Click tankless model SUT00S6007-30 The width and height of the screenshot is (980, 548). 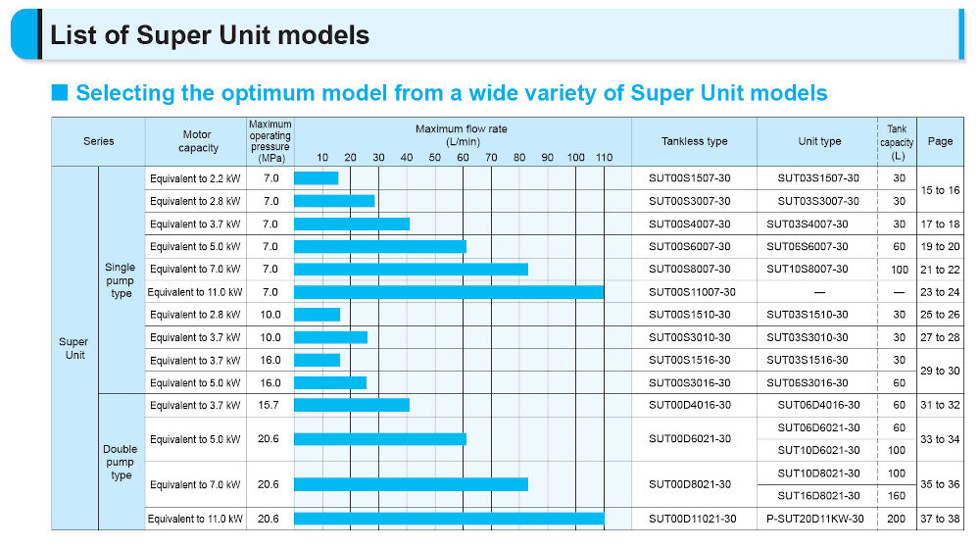click(x=689, y=246)
